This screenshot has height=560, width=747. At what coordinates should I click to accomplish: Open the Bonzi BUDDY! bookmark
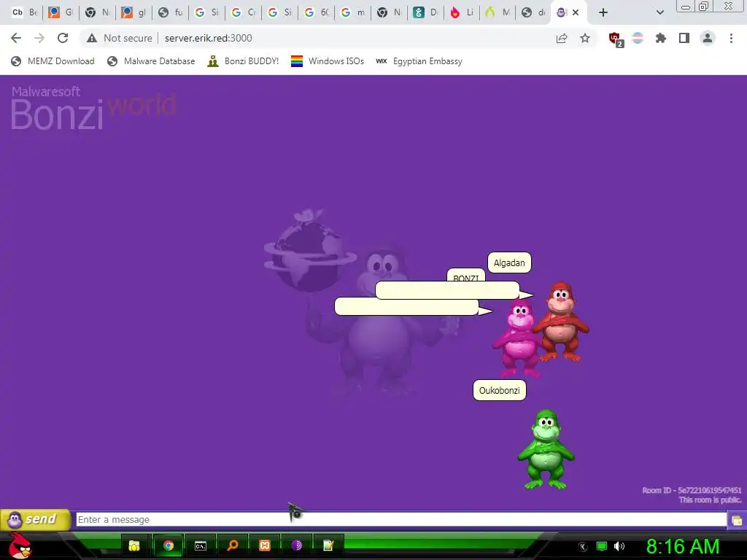point(243,61)
